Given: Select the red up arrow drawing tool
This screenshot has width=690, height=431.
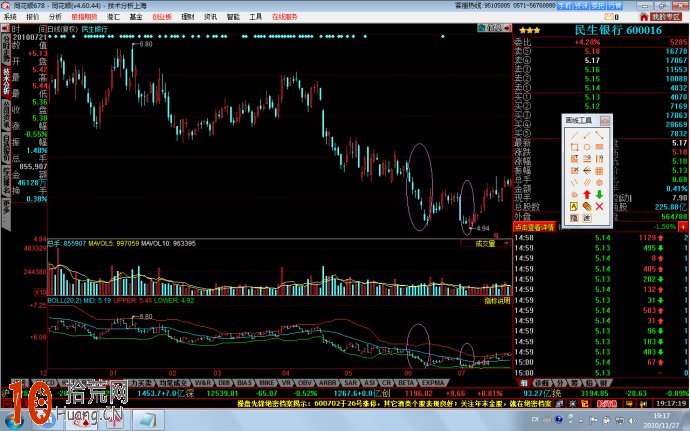Looking at the screenshot, I should [x=586, y=194].
